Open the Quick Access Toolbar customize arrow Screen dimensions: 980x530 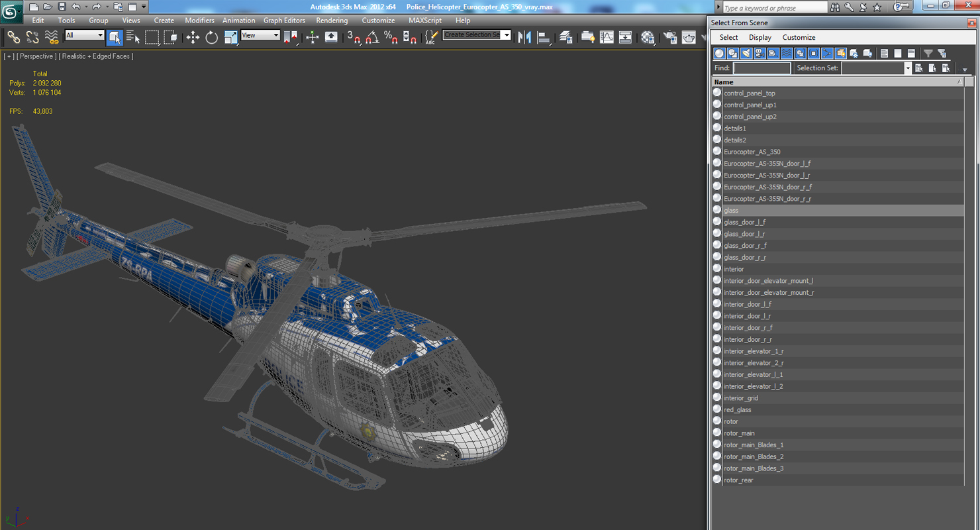point(144,7)
